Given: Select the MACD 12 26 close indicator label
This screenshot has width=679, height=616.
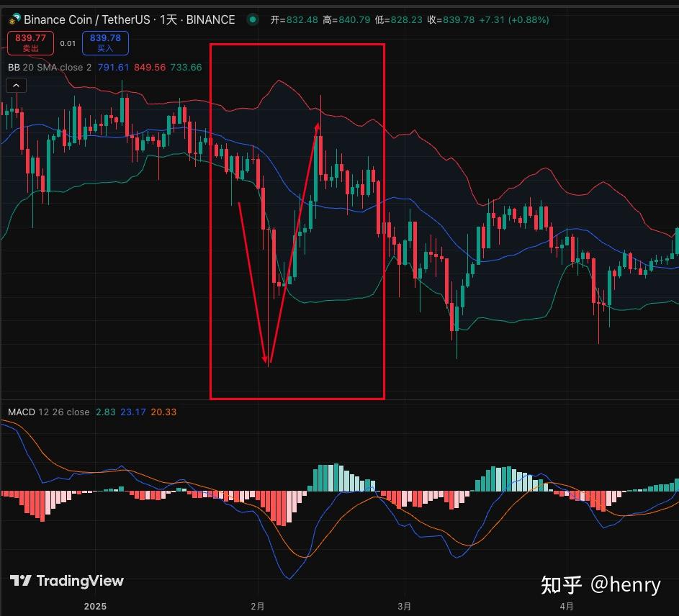Looking at the screenshot, I should (49, 412).
